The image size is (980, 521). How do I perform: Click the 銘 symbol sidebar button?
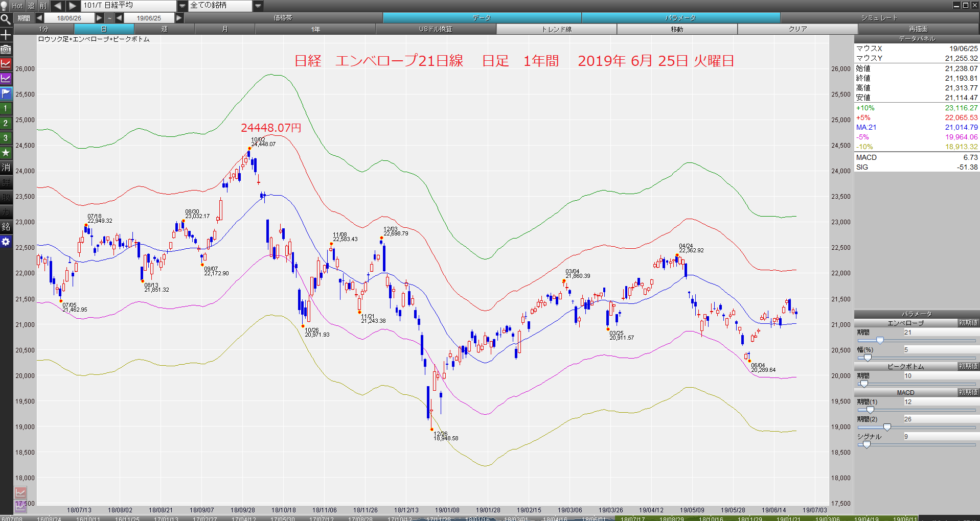click(x=6, y=227)
